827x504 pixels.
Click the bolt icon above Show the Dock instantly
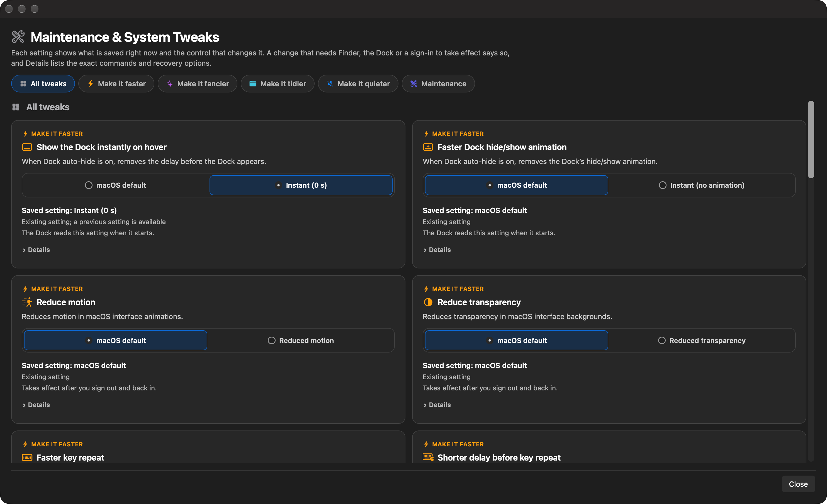[x=25, y=134]
